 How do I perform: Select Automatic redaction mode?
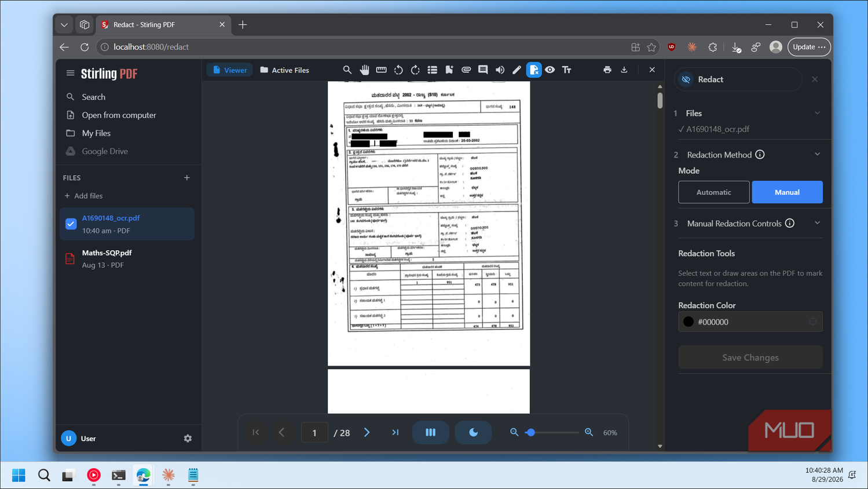714,192
